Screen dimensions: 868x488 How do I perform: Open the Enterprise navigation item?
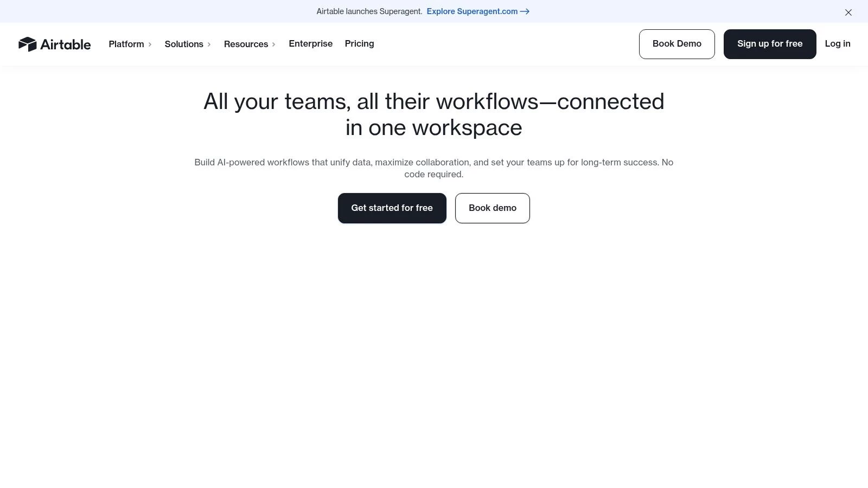(x=310, y=44)
